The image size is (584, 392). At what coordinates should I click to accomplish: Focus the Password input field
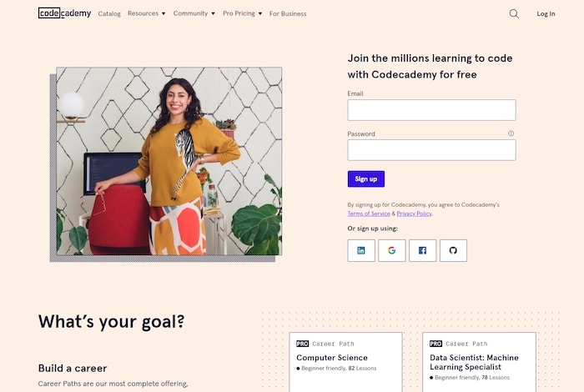coord(431,150)
